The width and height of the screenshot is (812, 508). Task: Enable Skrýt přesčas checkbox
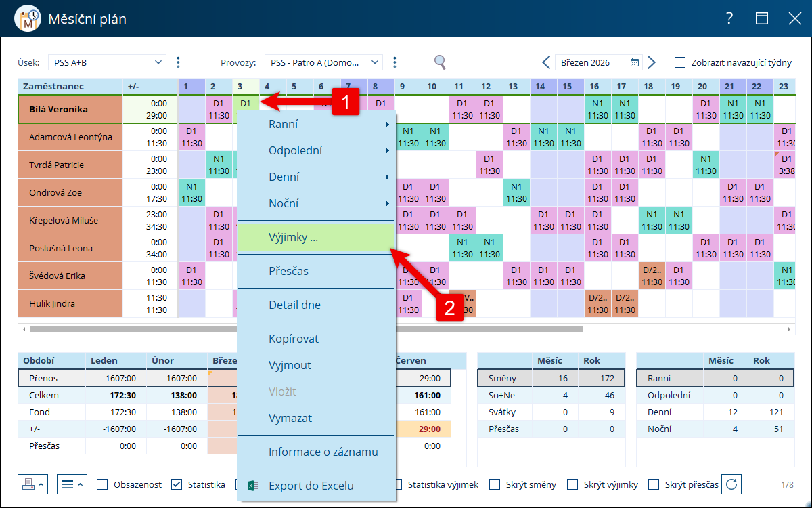tap(654, 484)
